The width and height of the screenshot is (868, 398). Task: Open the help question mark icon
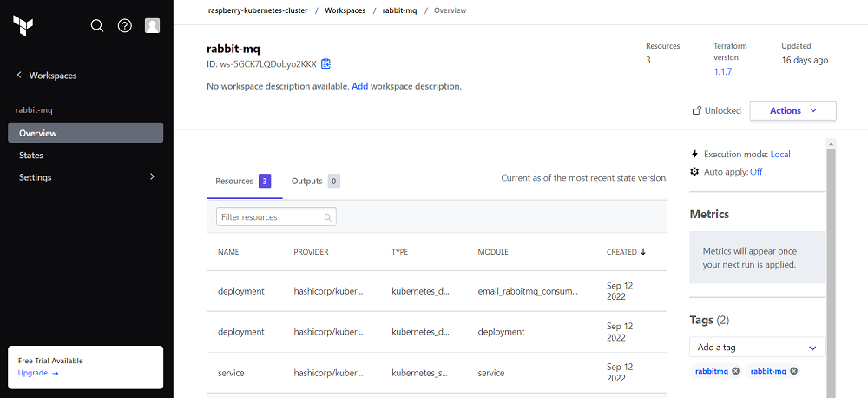click(124, 25)
